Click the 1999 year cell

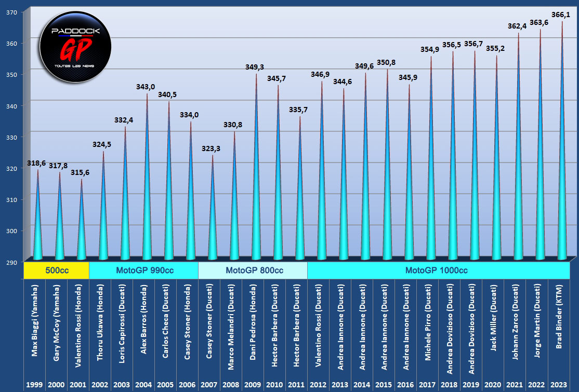coord(34,385)
